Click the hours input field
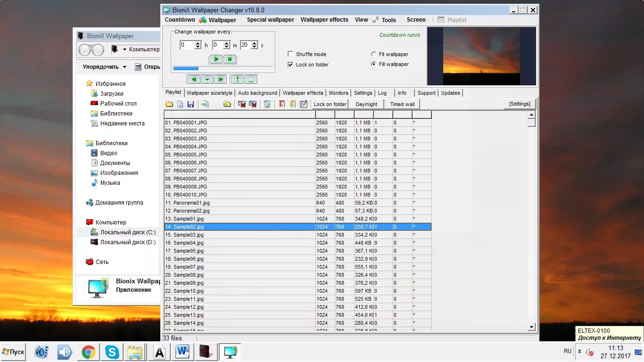 188,45
